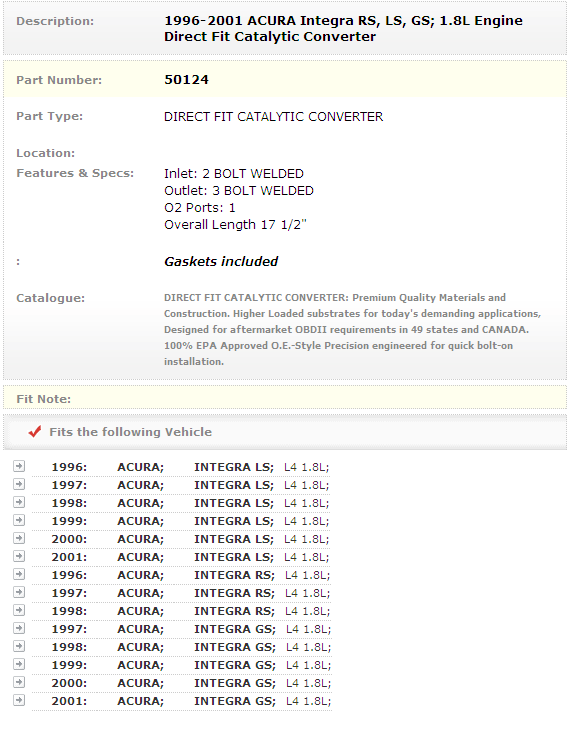The height and width of the screenshot is (733, 570).
Task: Click the Location label
Action: [x=45, y=153]
